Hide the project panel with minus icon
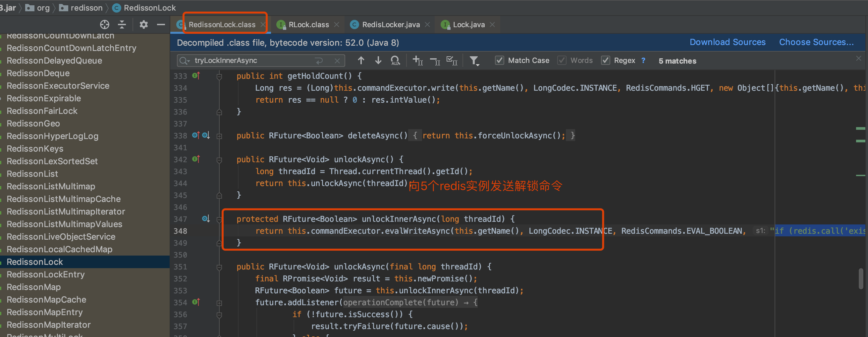The height and width of the screenshot is (337, 868). tap(161, 24)
